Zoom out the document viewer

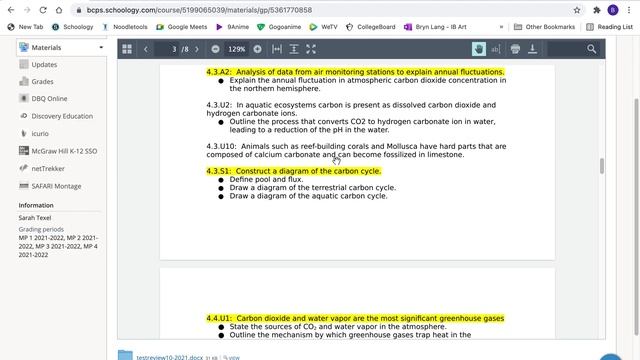[215, 49]
